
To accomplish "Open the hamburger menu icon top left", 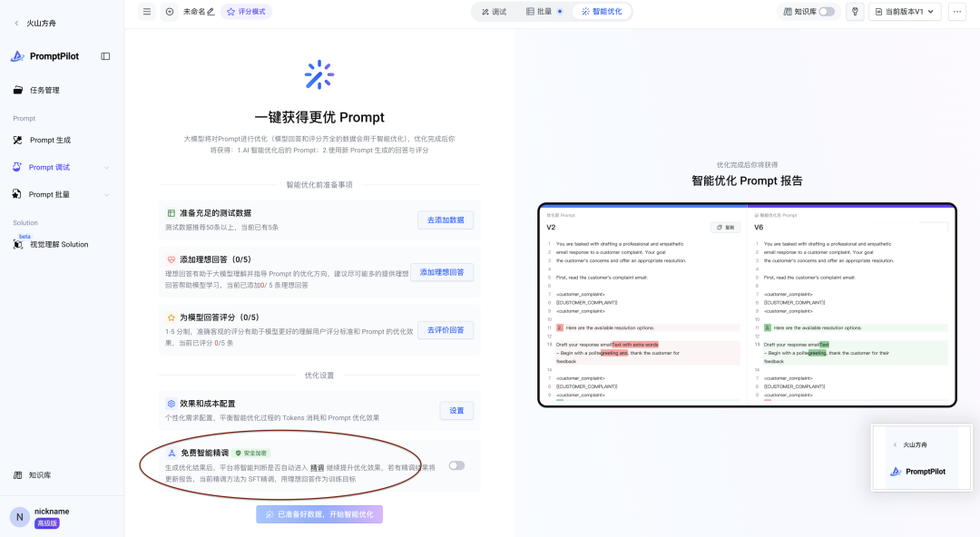I will point(145,12).
